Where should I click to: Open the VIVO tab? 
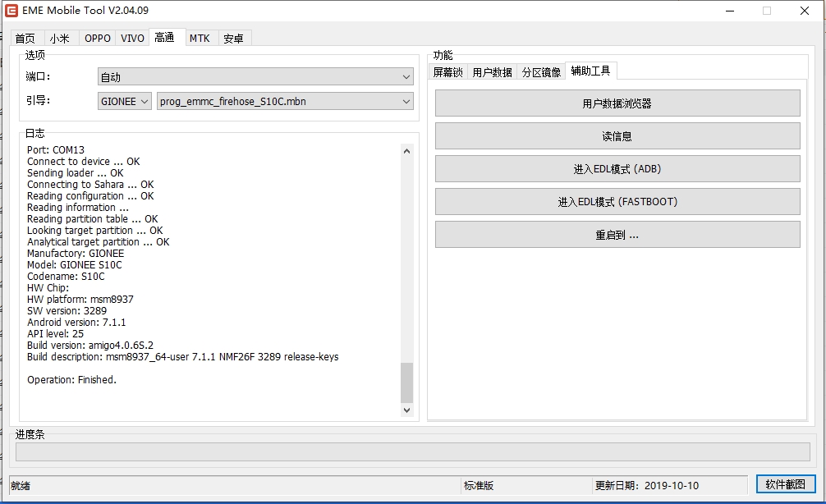(132, 38)
